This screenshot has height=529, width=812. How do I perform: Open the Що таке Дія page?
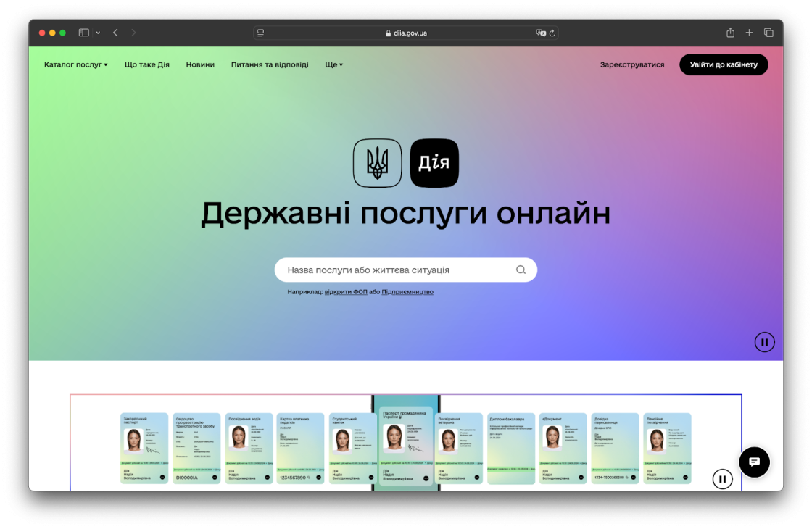tap(147, 64)
